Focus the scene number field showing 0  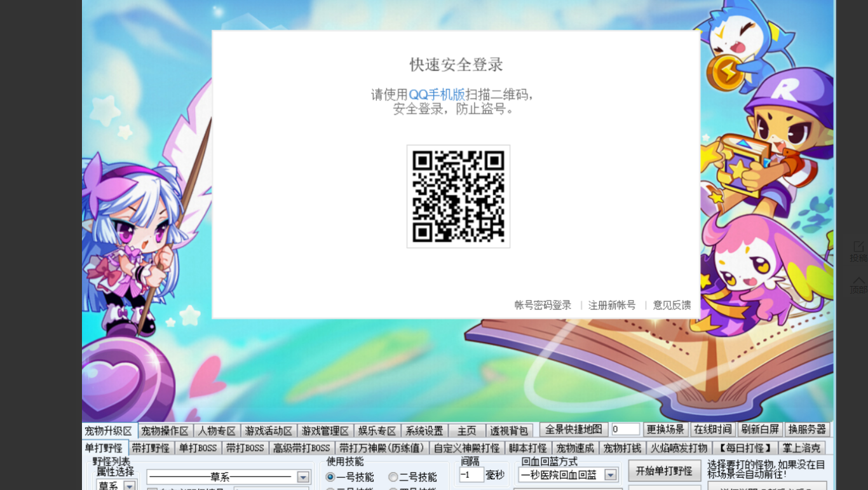coord(625,430)
